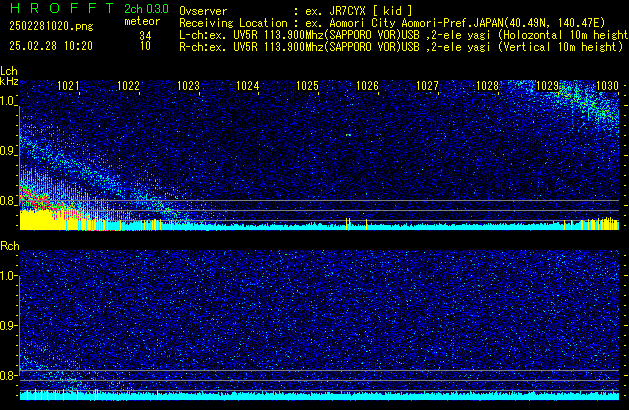Click the HROFFT title text
Screen dimensions: 629x410
pyautogui.click(x=62, y=8)
